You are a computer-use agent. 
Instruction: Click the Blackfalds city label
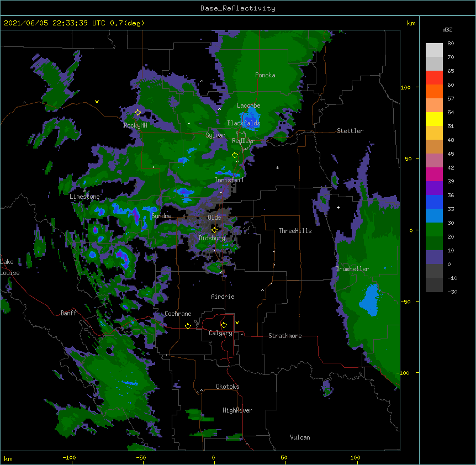click(x=244, y=123)
